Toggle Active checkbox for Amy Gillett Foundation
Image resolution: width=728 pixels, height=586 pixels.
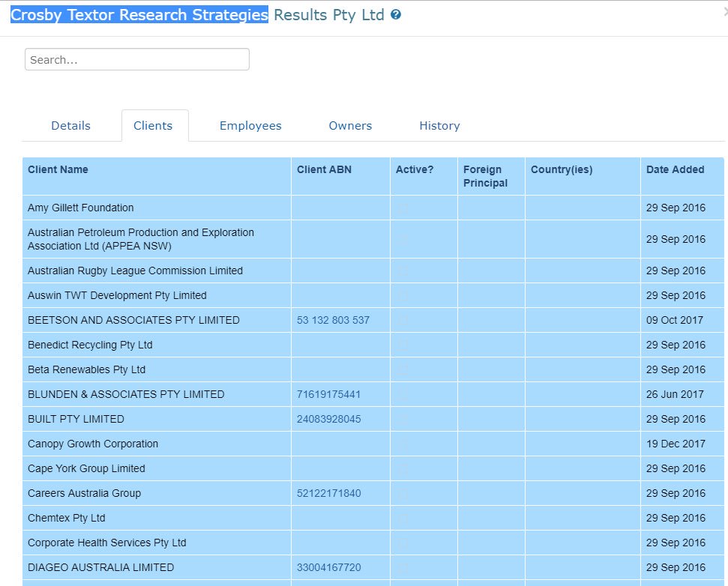[x=403, y=208]
